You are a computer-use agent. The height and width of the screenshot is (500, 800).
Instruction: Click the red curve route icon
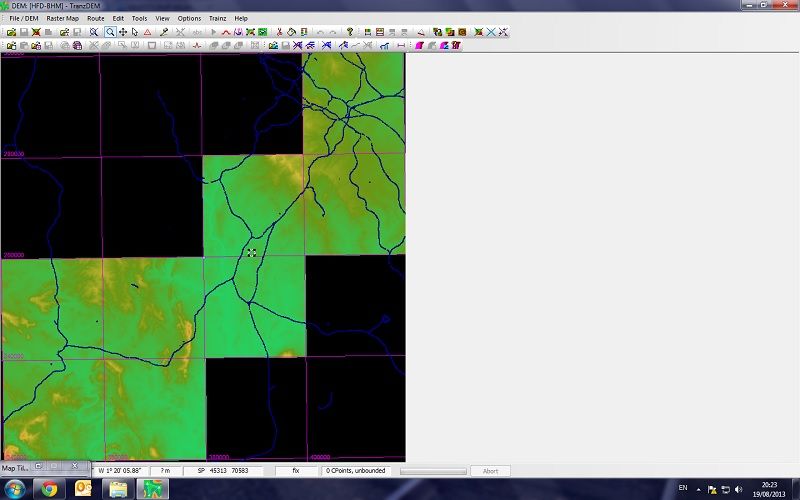[226, 32]
